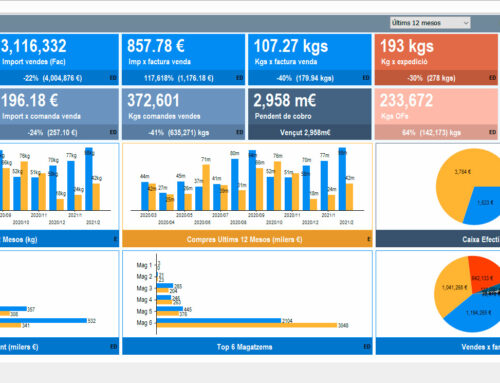Click the orange Mag 6 bar labeled 3048
Viewport: 500px width, 383px height.
(247, 325)
